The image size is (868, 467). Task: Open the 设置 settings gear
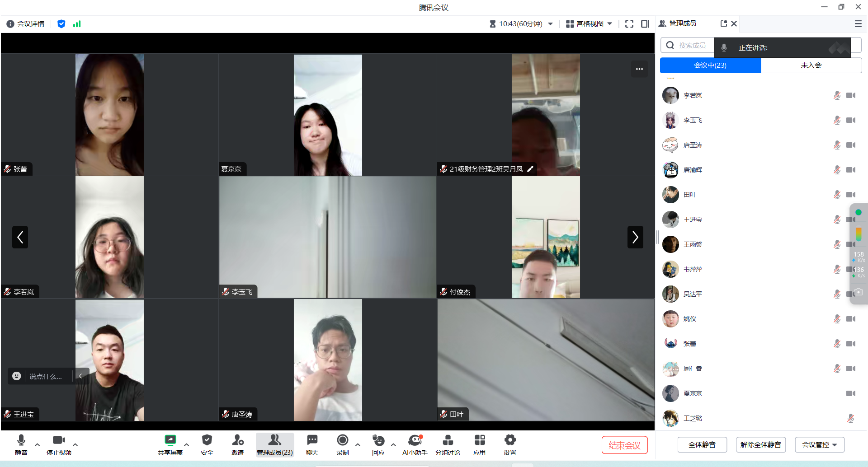[509, 444]
